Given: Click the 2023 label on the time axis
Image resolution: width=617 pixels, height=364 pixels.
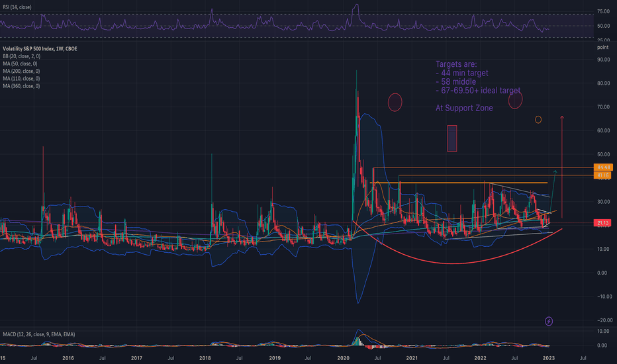Looking at the screenshot, I should tap(549, 358).
